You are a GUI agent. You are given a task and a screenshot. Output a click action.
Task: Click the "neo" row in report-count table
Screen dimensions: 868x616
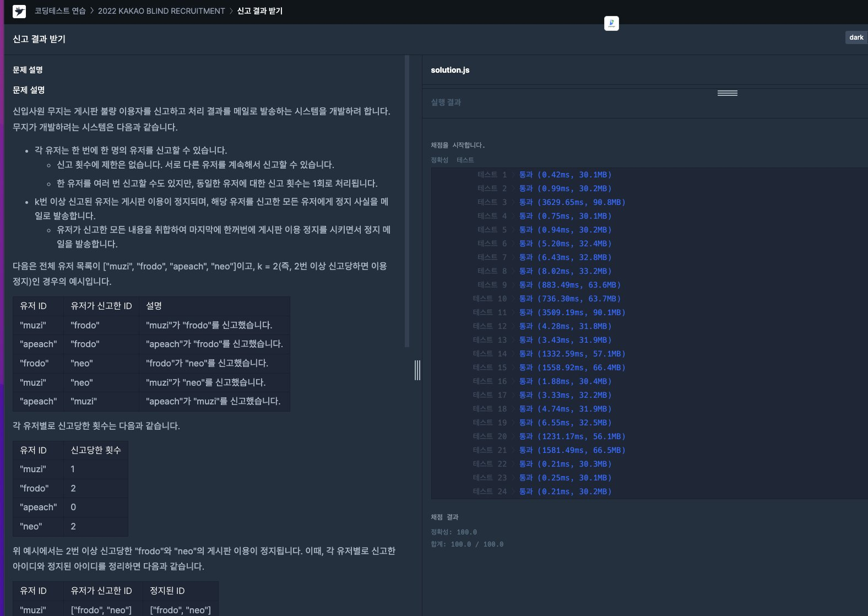[70, 526]
